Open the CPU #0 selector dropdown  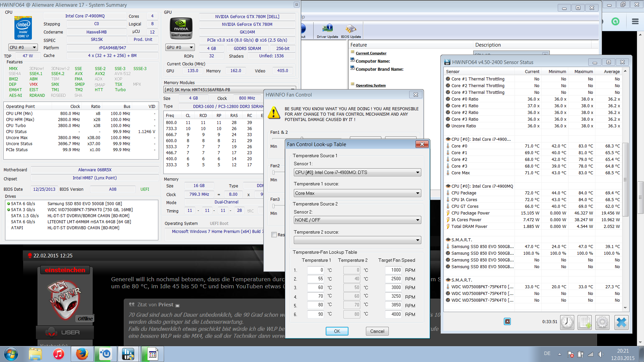click(x=23, y=48)
